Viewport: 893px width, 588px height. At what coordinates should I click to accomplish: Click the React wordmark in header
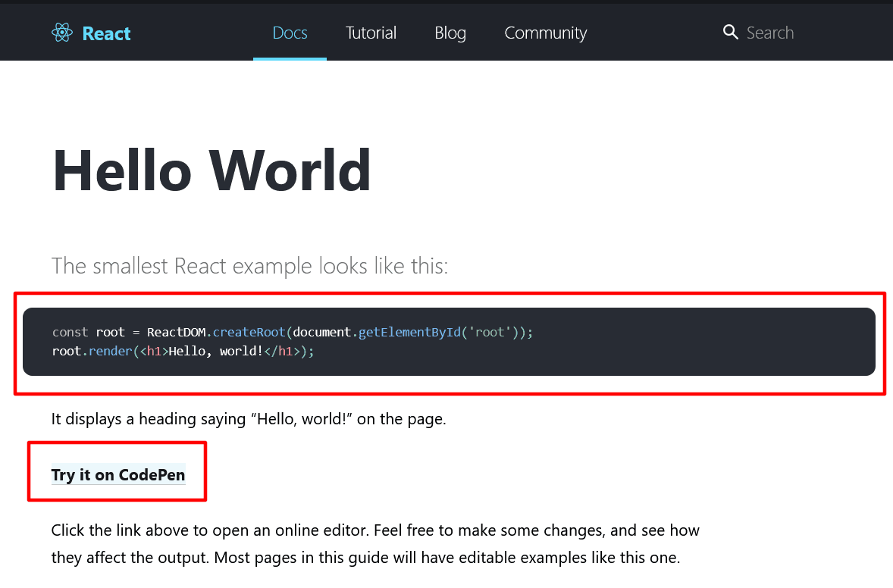pos(106,33)
